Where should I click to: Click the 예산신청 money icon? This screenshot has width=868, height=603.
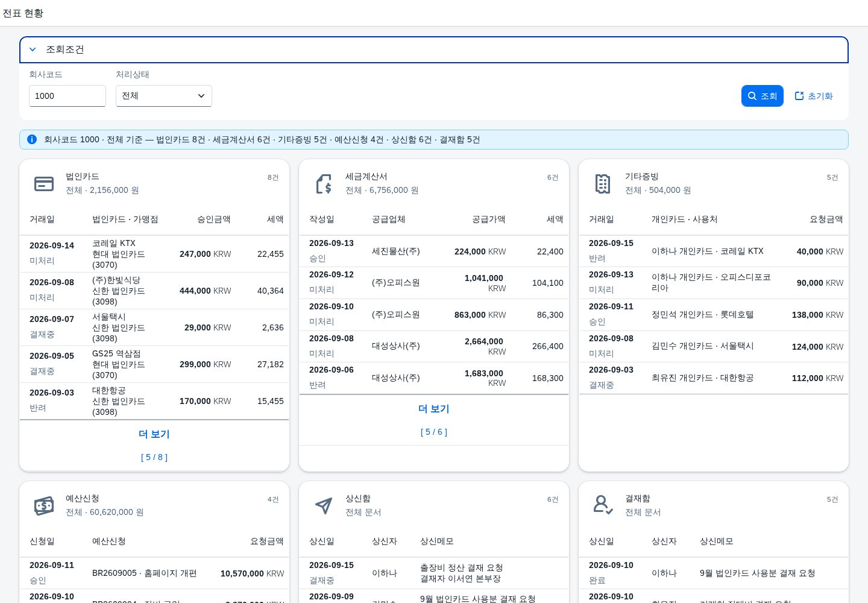[x=44, y=506]
